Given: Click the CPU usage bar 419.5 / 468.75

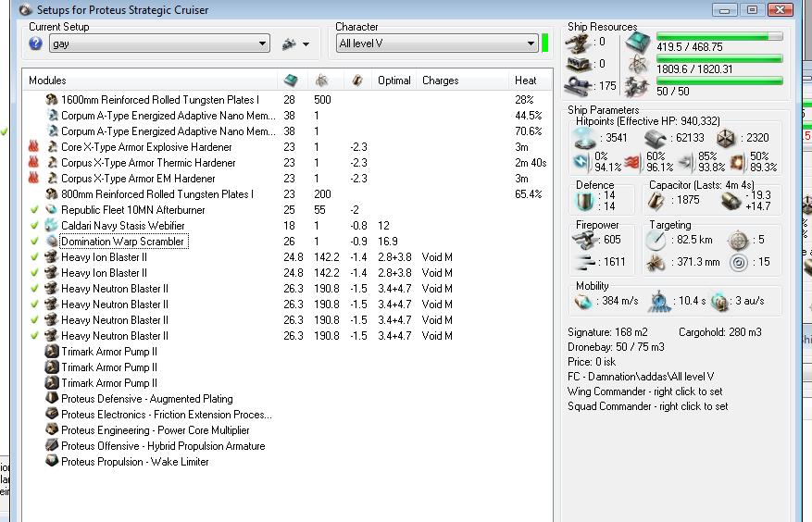Looking at the screenshot, I should [x=719, y=36].
